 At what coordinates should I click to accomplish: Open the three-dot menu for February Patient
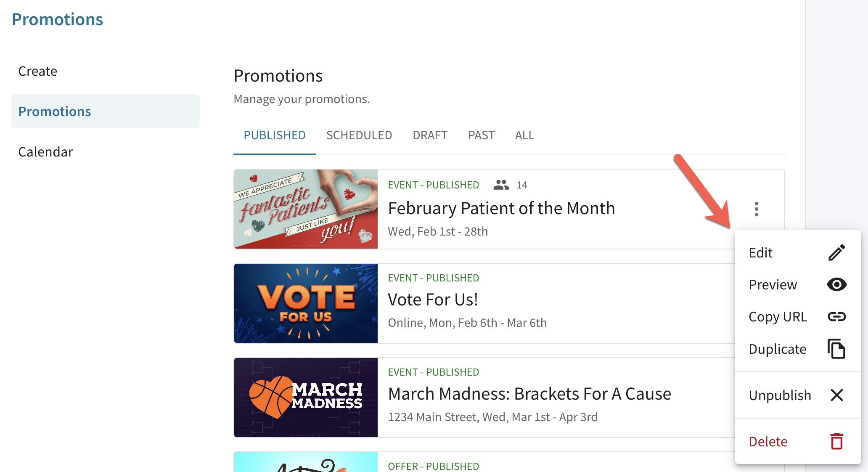pyautogui.click(x=756, y=209)
